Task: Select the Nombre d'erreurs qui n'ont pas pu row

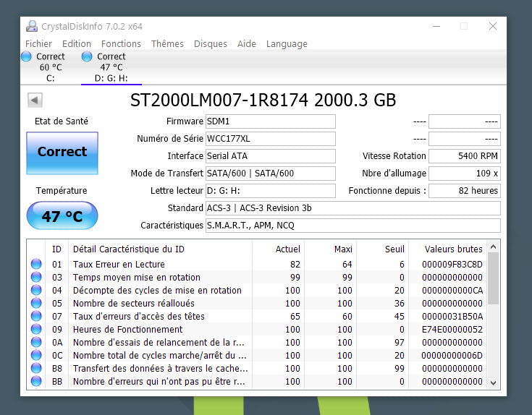Action: pyautogui.click(x=257, y=382)
